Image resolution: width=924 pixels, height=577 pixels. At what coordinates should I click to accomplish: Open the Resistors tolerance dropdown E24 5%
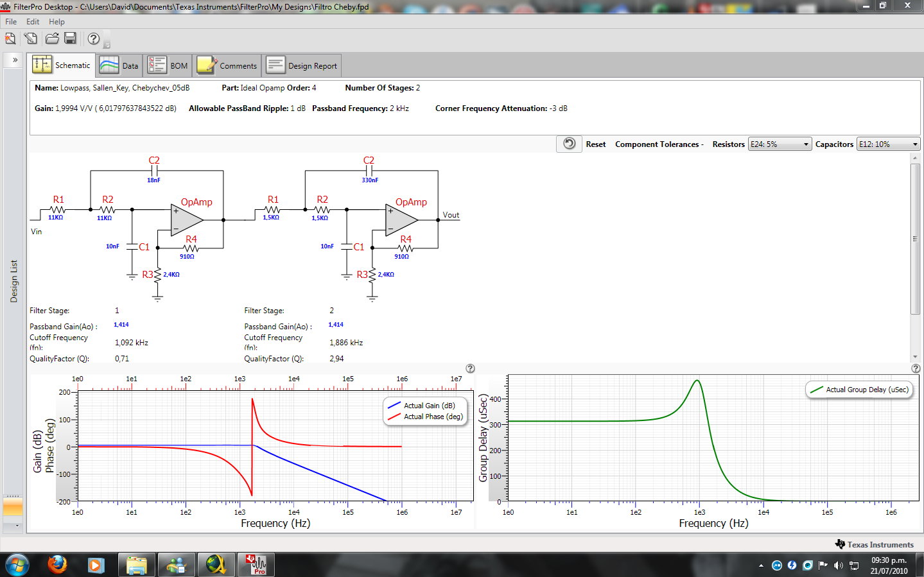(779, 144)
